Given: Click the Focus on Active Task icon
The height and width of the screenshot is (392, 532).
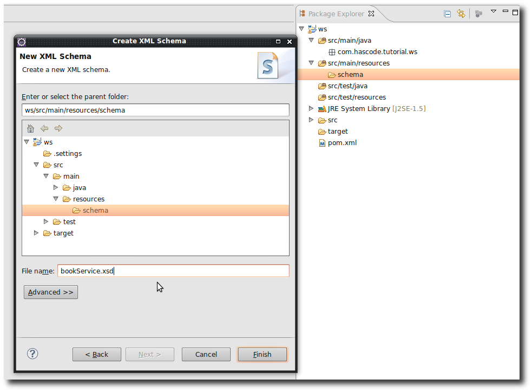Looking at the screenshot, I should [478, 14].
